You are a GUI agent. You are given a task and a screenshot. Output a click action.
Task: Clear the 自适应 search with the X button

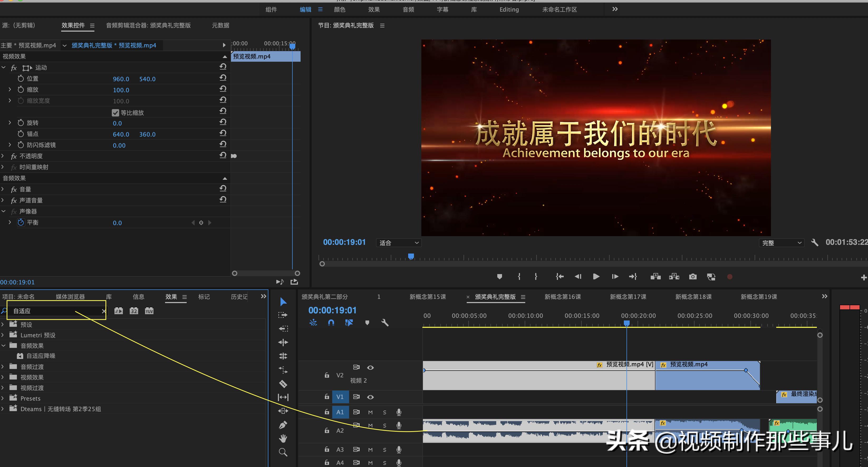click(103, 311)
